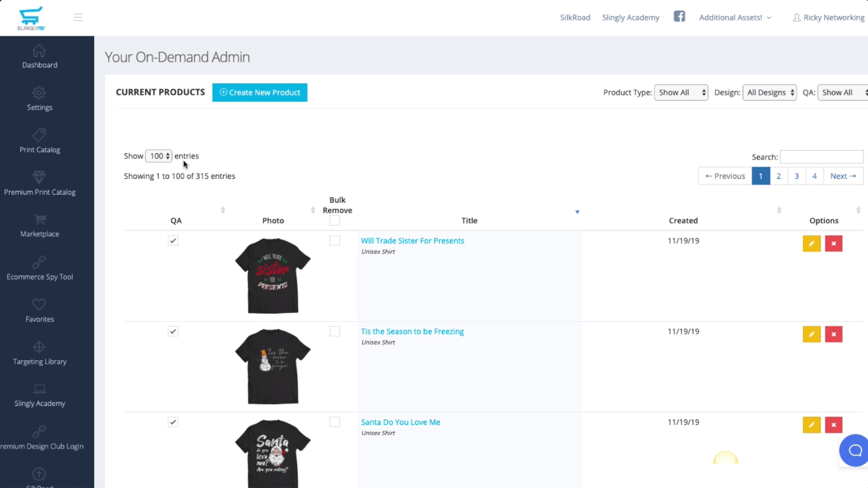Sort by the Options column arrows
Image resolution: width=868 pixels, height=488 pixels.
[x=858, y=211]
